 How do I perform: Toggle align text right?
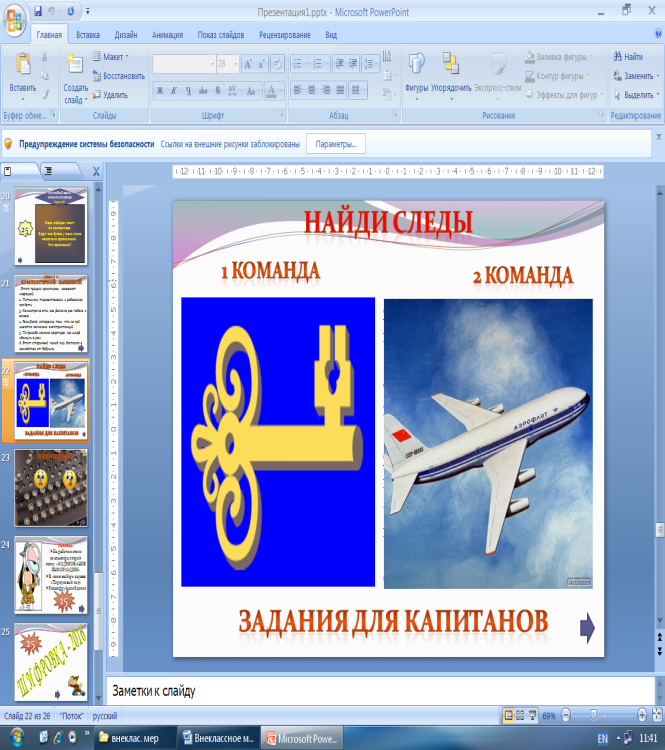click(x=326, y=90)
